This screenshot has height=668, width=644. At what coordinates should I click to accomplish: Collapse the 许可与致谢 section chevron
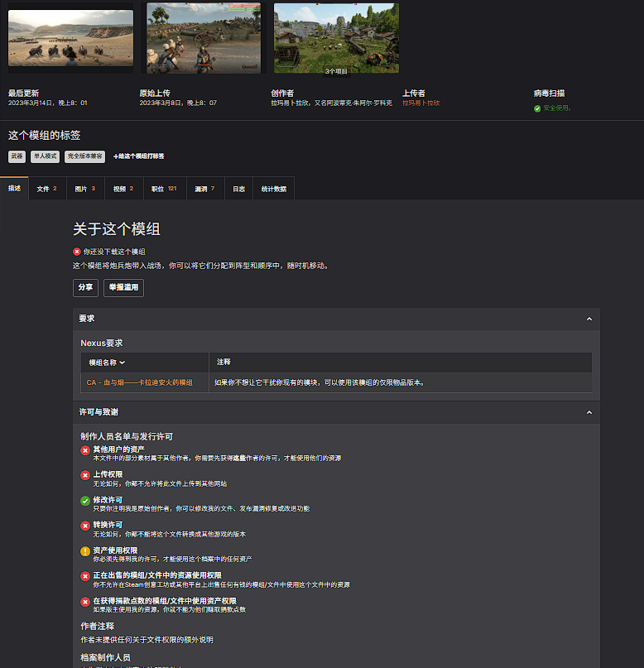tap(589, 412)
